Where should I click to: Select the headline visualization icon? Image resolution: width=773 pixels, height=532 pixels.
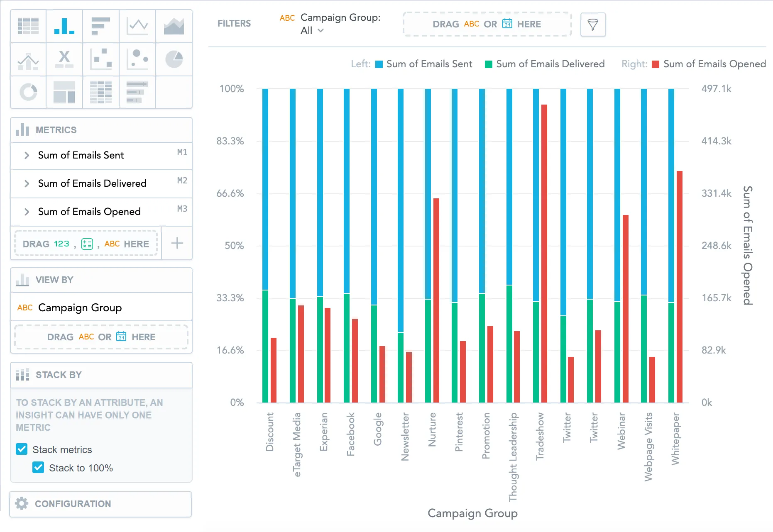(x=64, y=59)
